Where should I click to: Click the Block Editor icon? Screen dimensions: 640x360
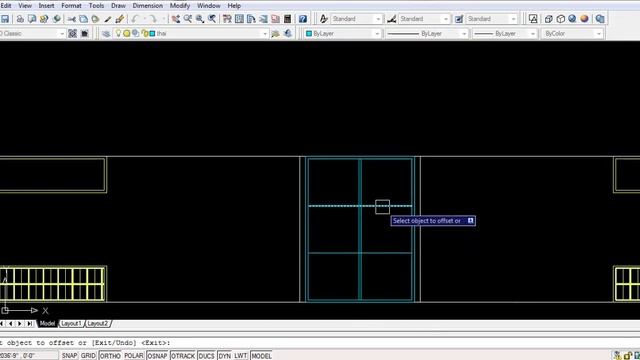[x=120, y=19]
